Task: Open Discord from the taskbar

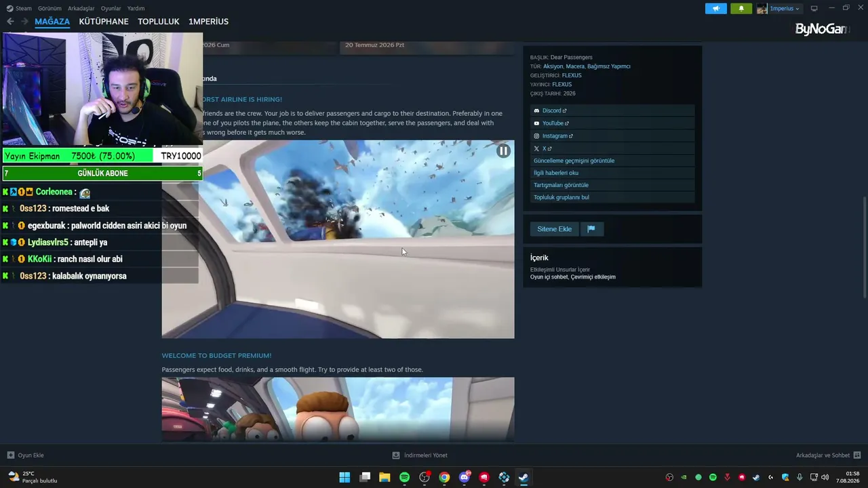Action: pos(465,477)
